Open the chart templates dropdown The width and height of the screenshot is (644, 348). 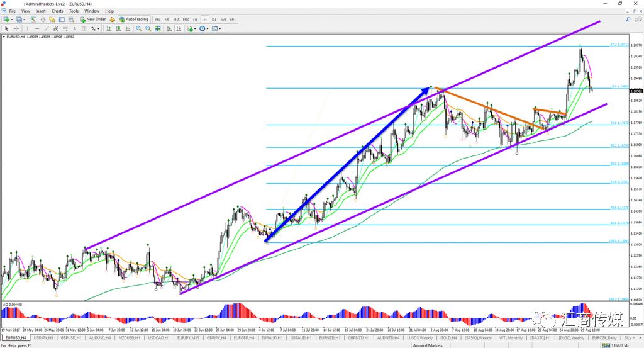pos(220,28)
